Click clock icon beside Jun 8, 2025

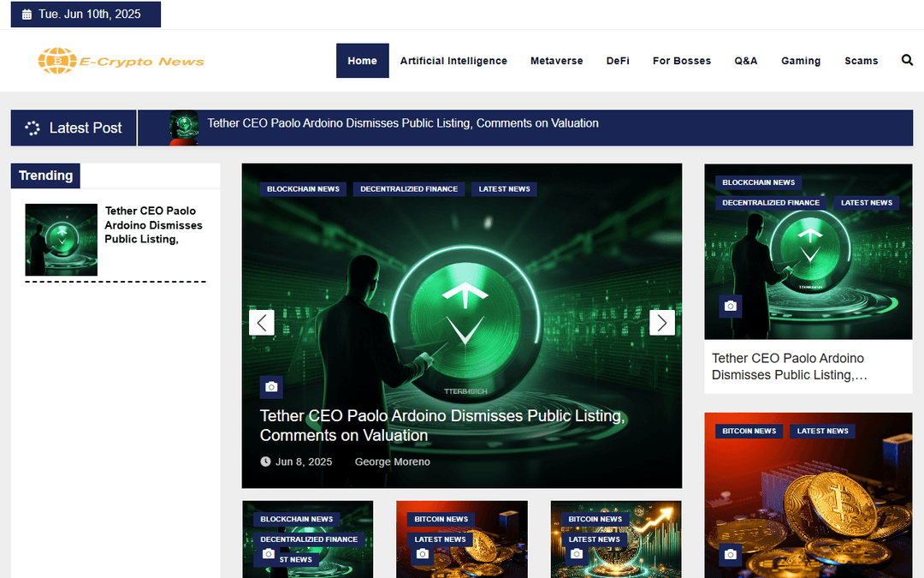tap(265, 462)
